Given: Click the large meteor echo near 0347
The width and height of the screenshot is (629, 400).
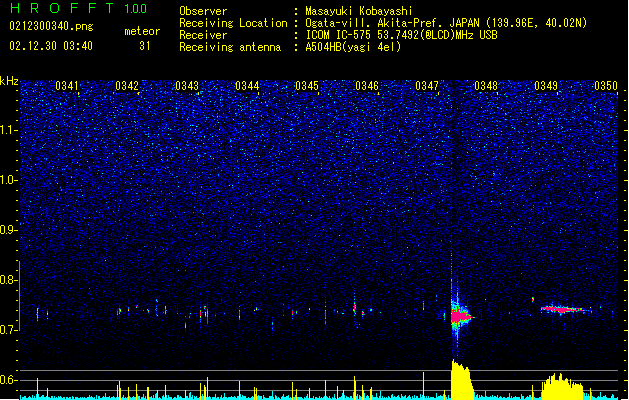Looking at the screenshot, I should [461, 316].
